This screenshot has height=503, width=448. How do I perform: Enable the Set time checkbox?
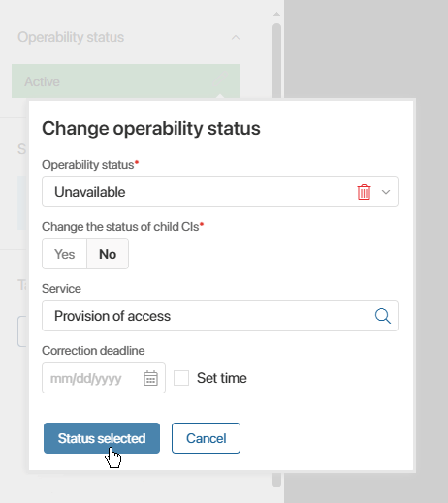(181, 378)
